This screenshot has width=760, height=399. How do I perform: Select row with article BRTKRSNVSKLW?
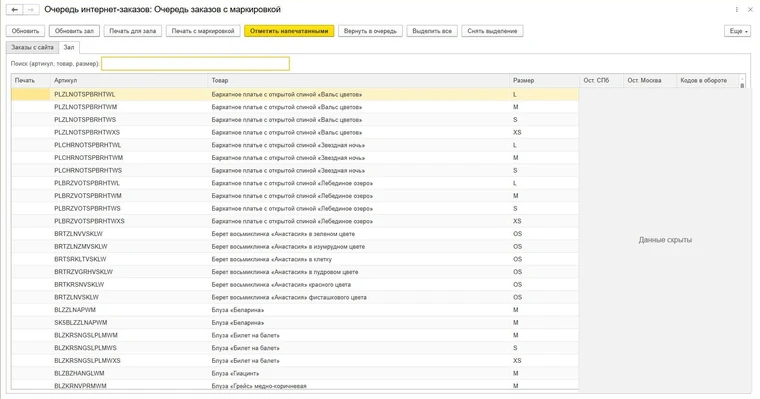(x=295, y=285)
